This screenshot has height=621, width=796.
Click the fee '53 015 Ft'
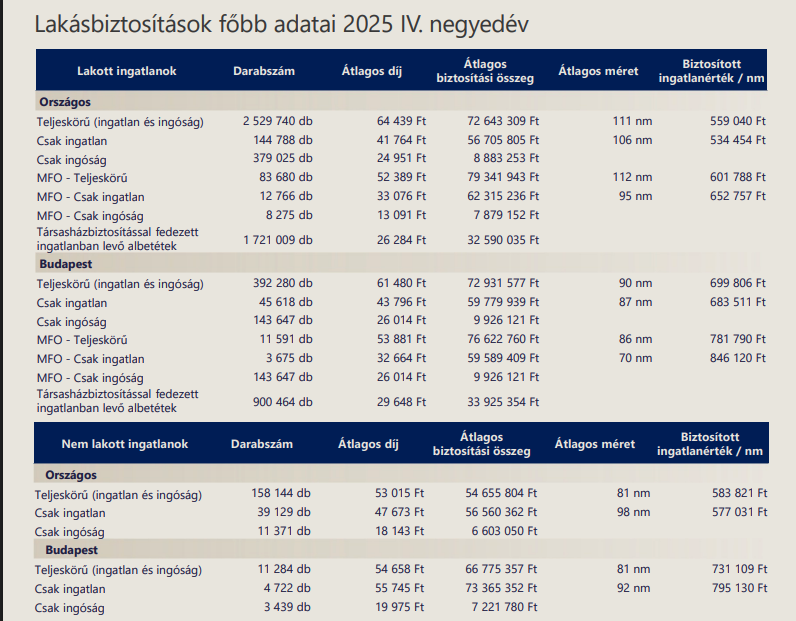tap(399, 493)
